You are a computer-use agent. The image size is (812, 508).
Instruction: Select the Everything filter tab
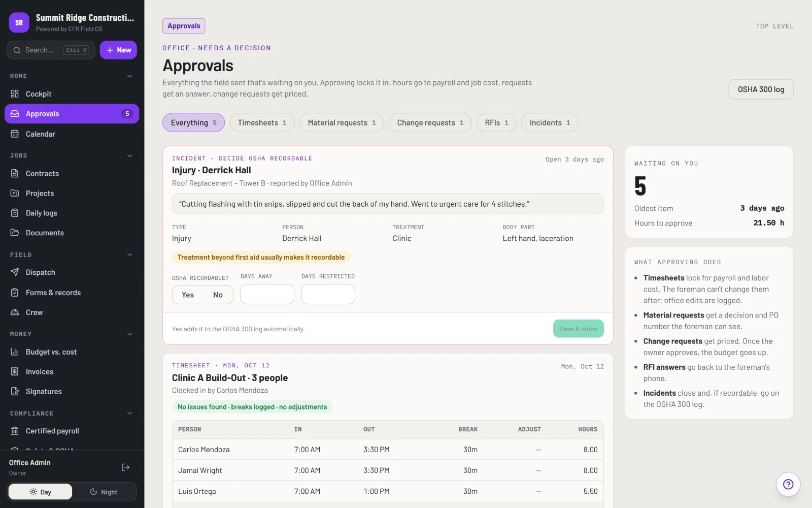point(193,122)
